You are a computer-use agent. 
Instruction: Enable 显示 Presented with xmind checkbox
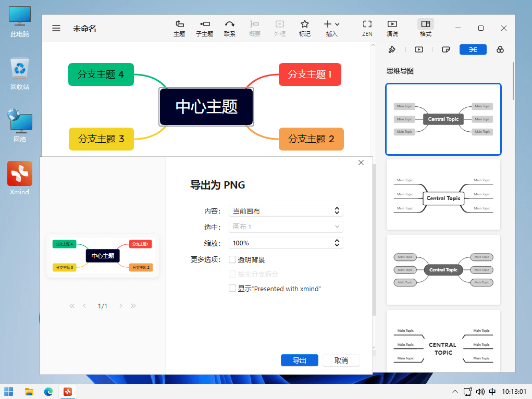point(232,289)
